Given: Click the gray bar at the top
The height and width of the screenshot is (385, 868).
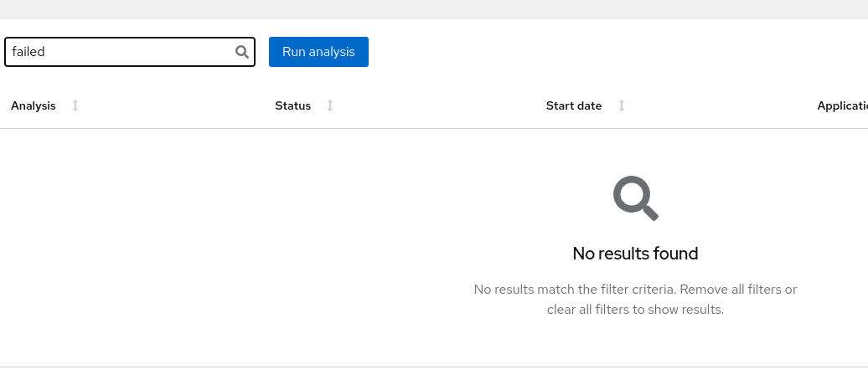Looking at the screenshot, I should (x=434, y=9).
